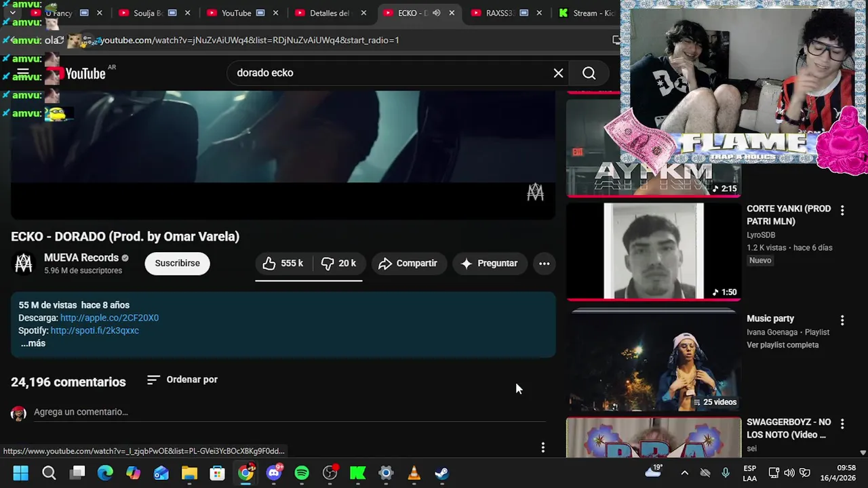Open Windows Start menu
Screen dimensions: 868x488
(x=20, y=473)
